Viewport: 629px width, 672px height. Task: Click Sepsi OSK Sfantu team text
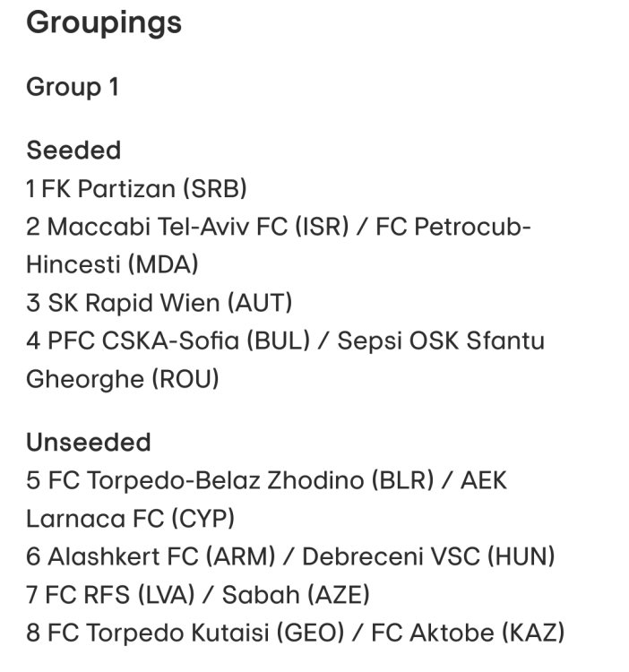coord(441,341)
